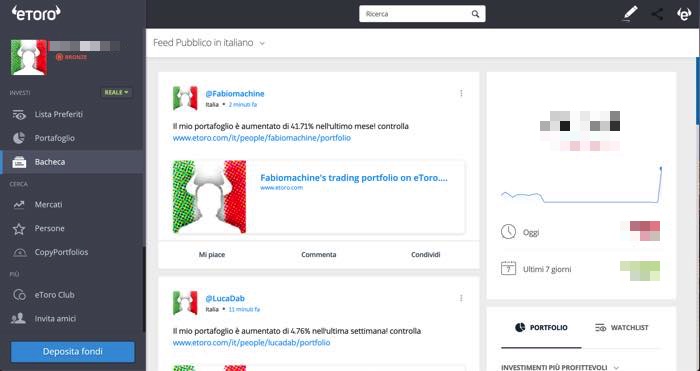Open the user profile avatar in the sidebar
700x371 pixels.
pyautogui.click(x=29, y=57)
